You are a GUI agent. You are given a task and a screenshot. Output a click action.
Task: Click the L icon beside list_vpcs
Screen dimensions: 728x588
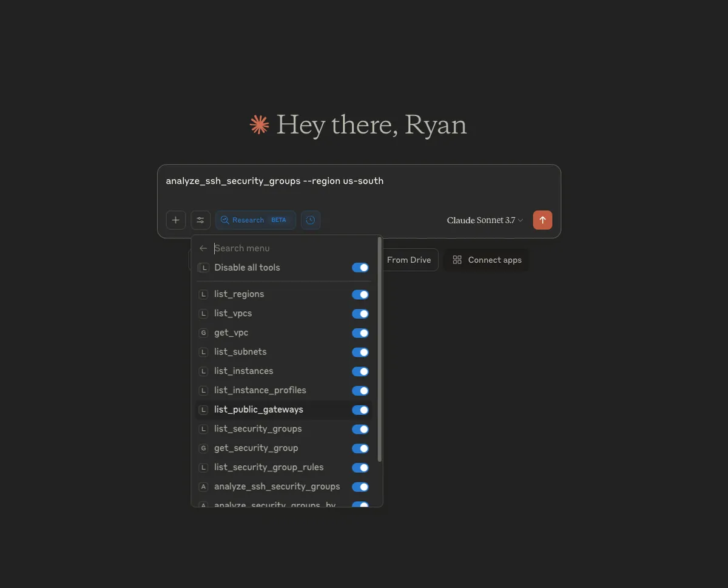click(x=204, y=314)
